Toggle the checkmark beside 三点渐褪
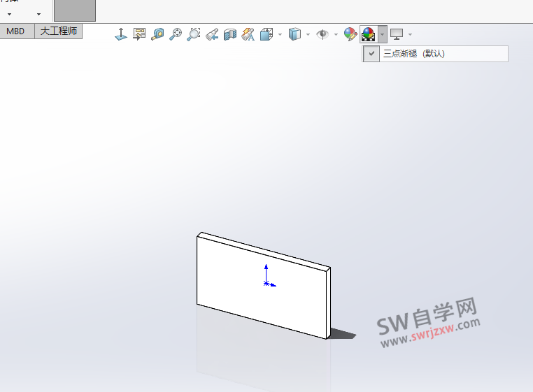 [371, 54]
